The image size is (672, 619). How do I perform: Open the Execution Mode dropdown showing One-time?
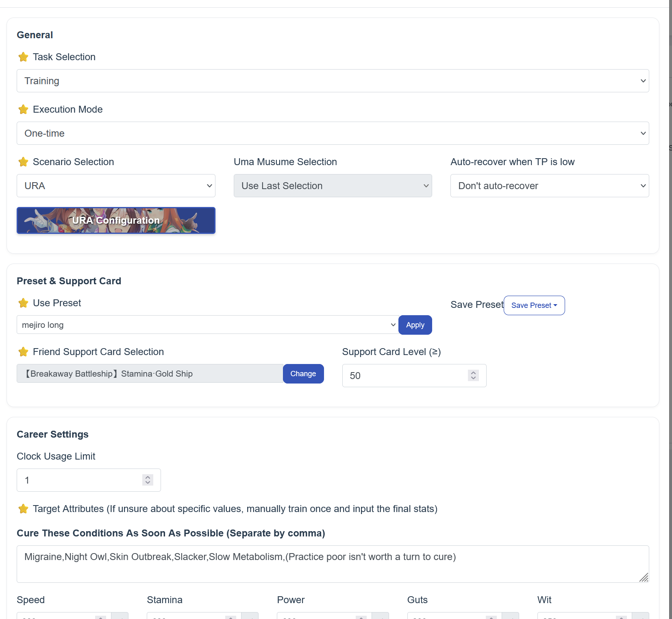coord(333,133)
